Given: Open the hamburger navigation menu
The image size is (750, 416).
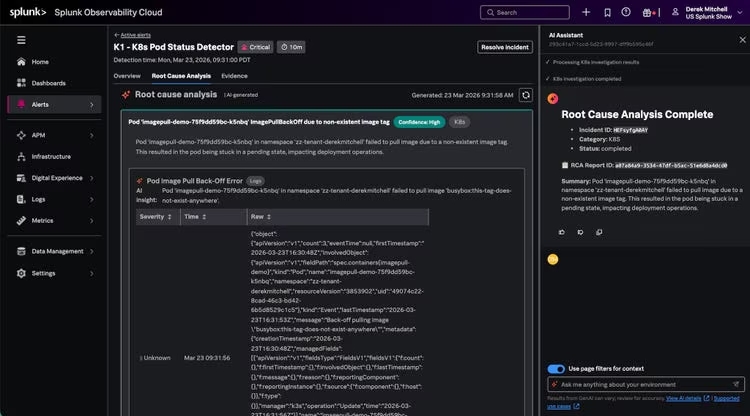Looking at the screenshot, I should pyautogui.click(x=21, y=40).
